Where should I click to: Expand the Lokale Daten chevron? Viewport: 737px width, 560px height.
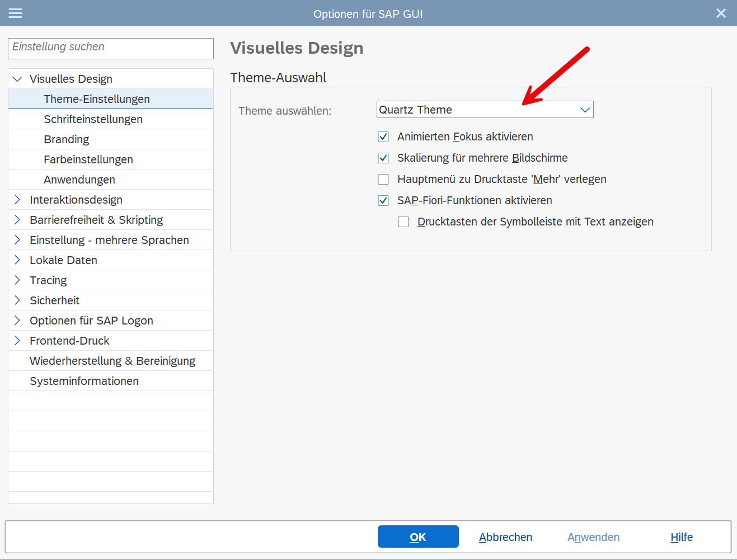pyautogui.click(x=17, y=260)
